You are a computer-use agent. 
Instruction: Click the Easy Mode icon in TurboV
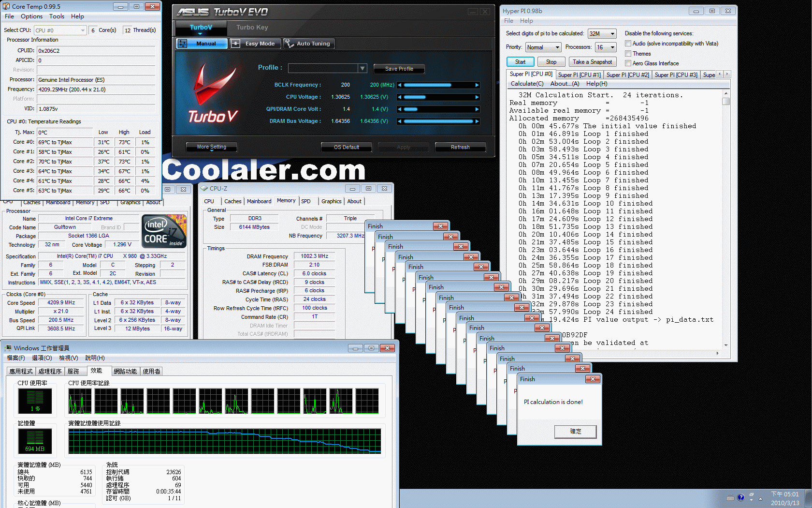236,44
